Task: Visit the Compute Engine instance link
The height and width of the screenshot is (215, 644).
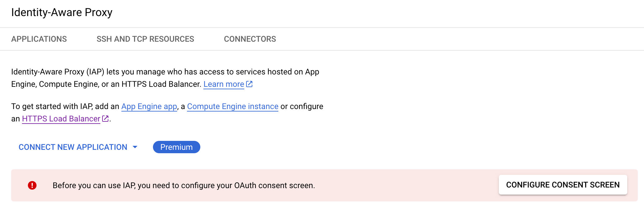Action: click(233, 106)
